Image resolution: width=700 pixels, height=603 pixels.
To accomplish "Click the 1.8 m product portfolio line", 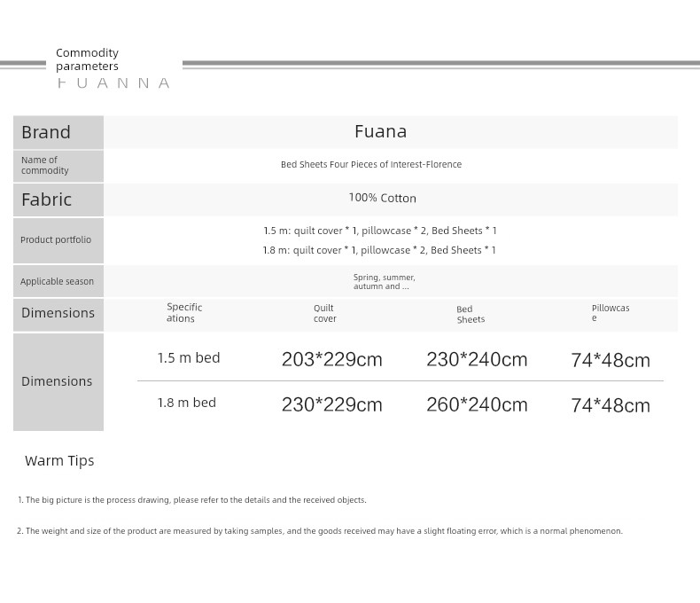I will coord(379,250).
